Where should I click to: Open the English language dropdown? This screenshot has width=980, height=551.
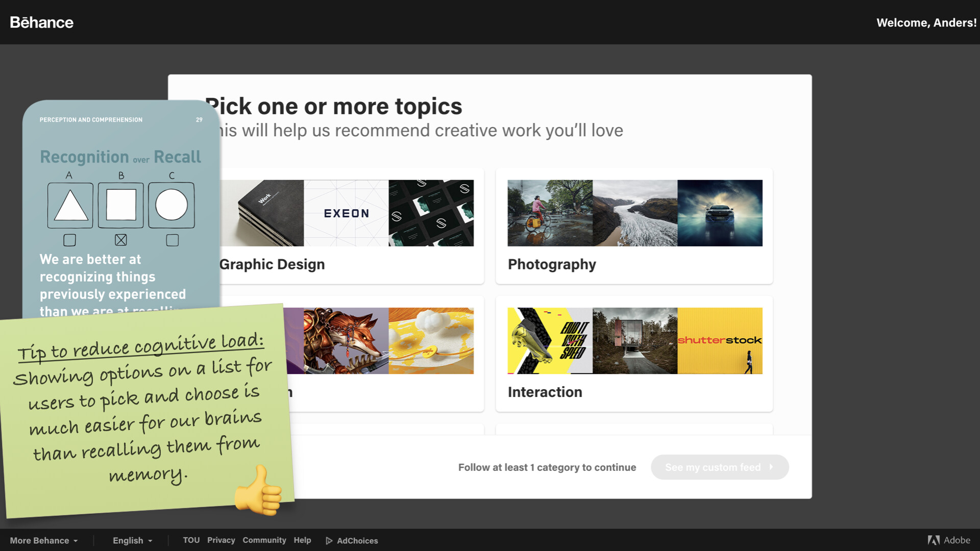132,540
